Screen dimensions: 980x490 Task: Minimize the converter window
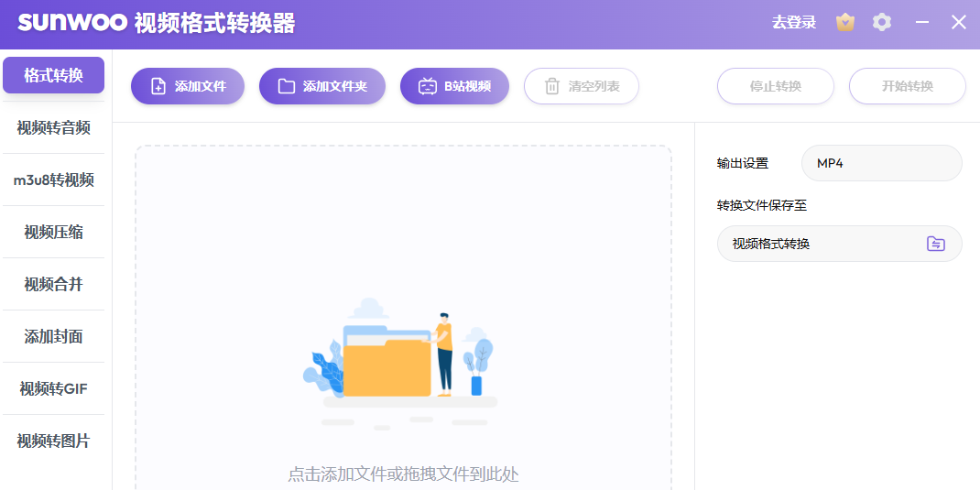click(922, 23)
